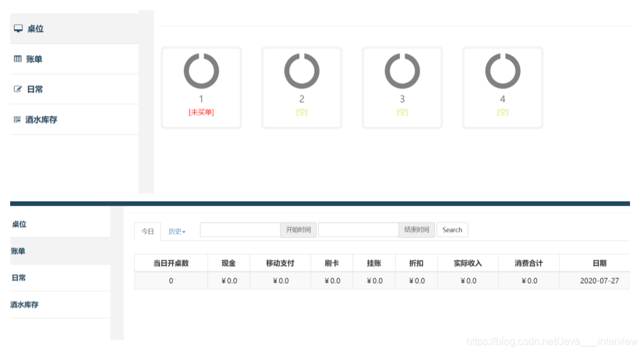Click the 挂账 column header
This screenshot has height=353, width=644.
pyautogui.click(x=374, y=263)
